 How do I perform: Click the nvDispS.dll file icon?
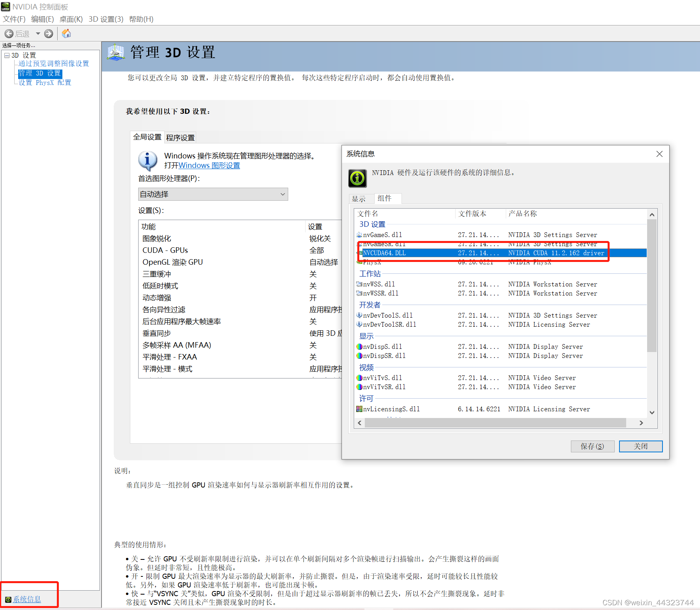coord(359,346)
